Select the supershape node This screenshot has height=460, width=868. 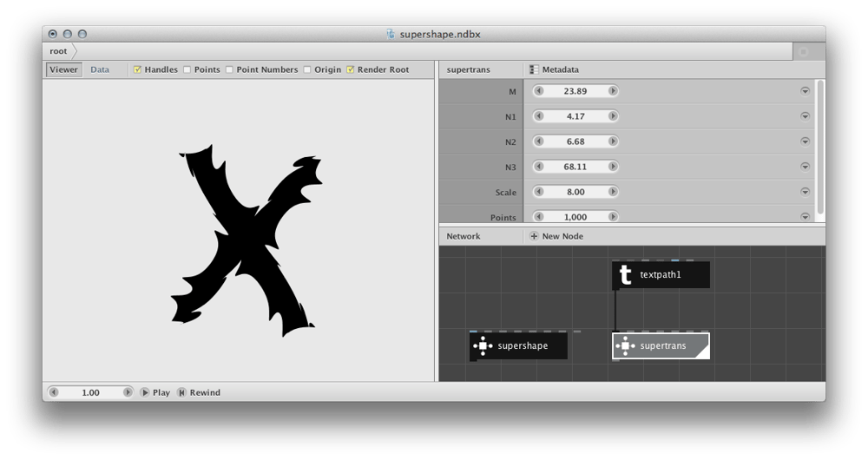click(x=519, y=346)
